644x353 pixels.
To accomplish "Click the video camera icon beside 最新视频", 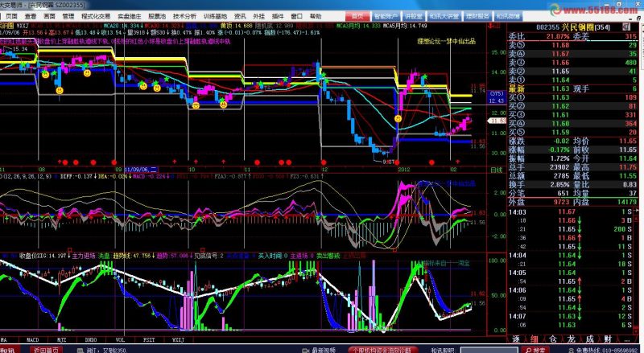I will coord(305,350).
